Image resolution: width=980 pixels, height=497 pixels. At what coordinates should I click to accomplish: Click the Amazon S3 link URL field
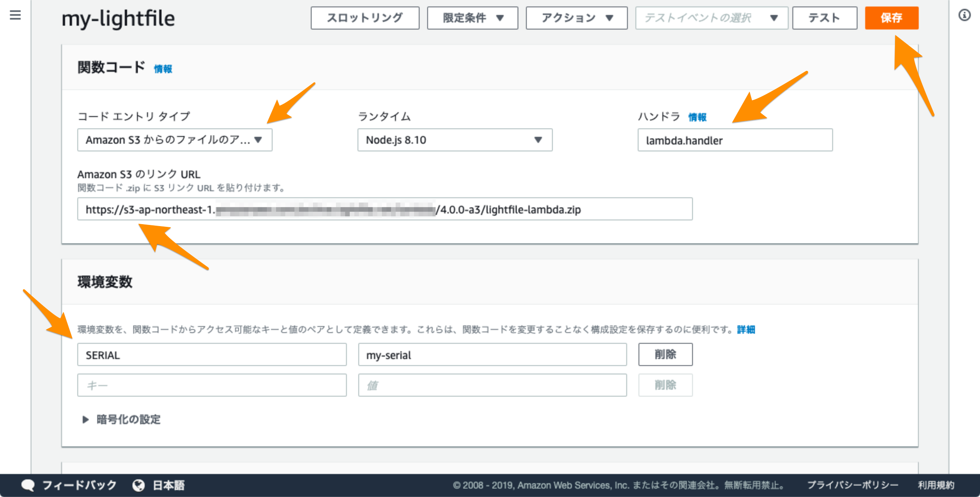[x=385, y=209]
